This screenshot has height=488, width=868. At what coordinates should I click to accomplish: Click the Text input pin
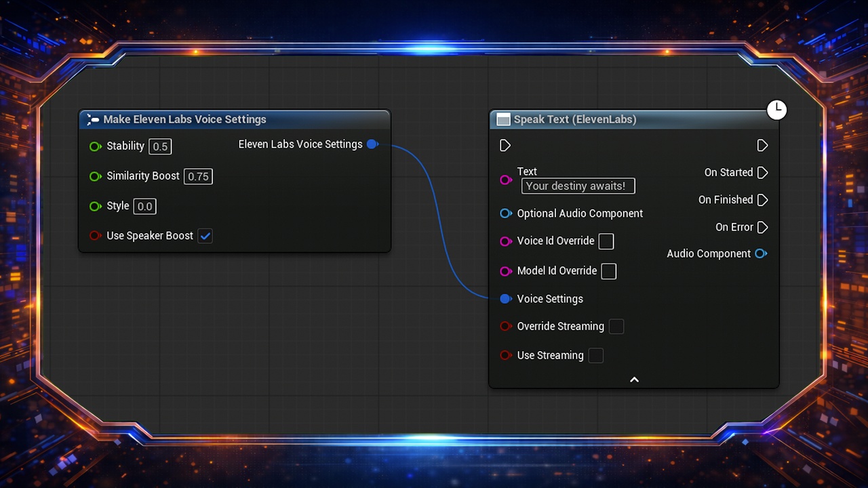(x=505, y=180)
